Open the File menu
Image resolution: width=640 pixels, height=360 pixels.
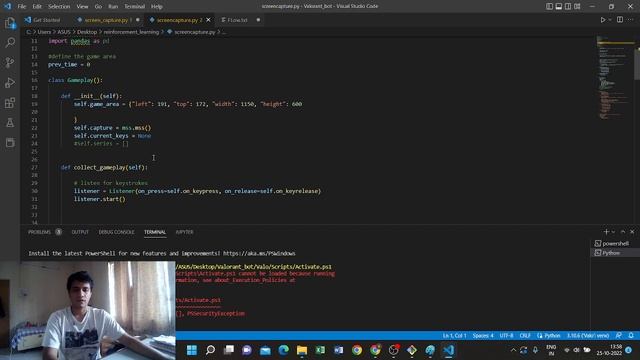(22, 7)
